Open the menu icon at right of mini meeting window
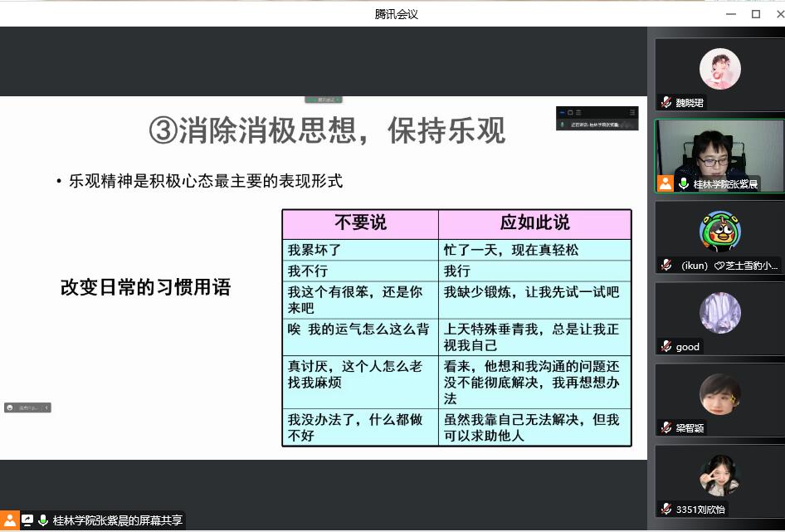 click(x=631, y=112)
